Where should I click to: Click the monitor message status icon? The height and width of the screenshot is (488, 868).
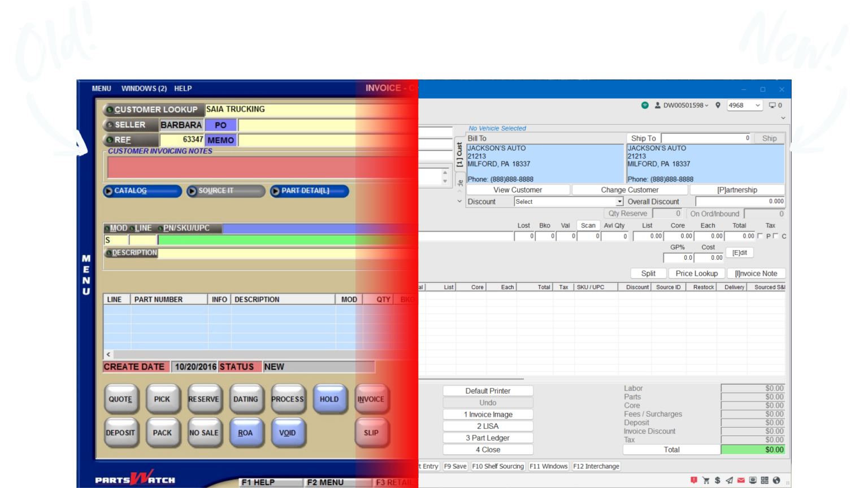click(753, 480)
